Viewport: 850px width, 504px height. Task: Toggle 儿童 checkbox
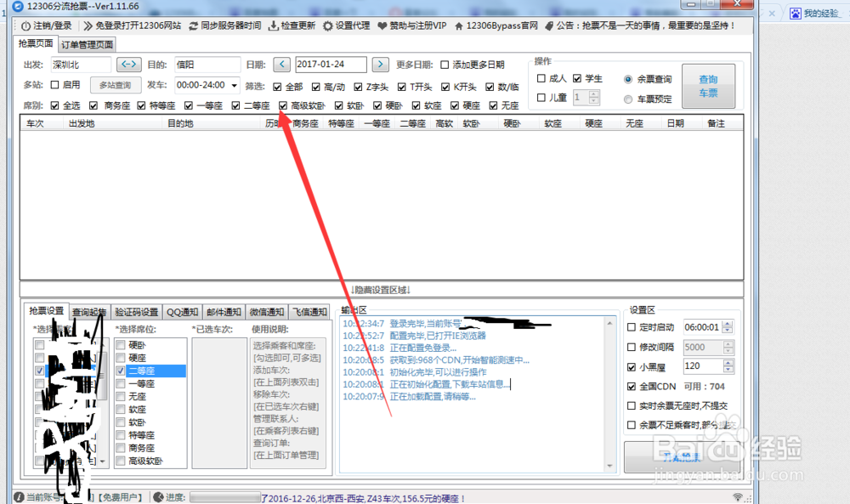pyautogui.click(x=541, y=98)
